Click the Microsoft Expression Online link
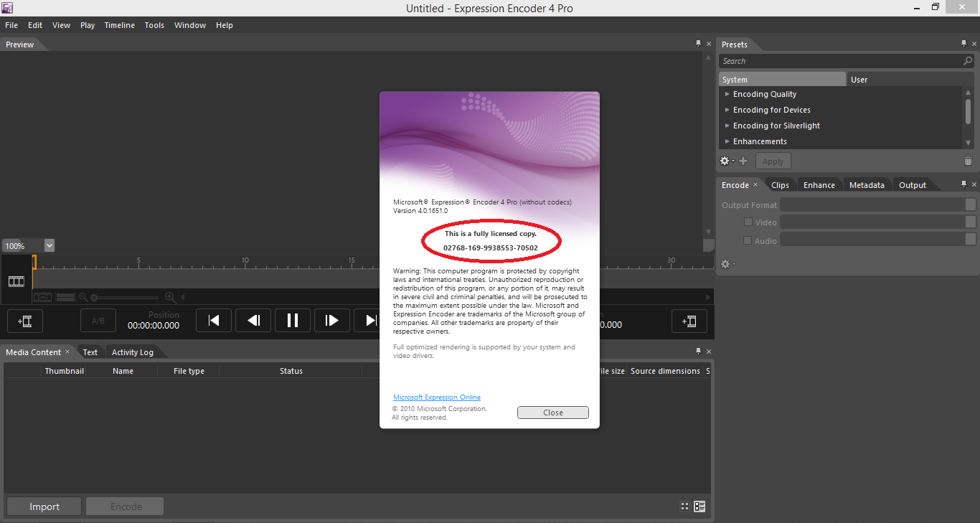Viewport: 980px width, 523px height. point(436,397)
